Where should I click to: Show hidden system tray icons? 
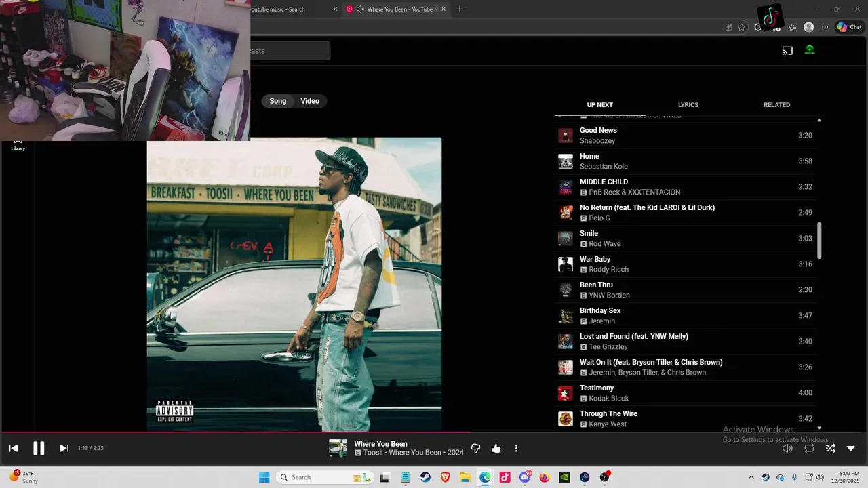[751, 477]
